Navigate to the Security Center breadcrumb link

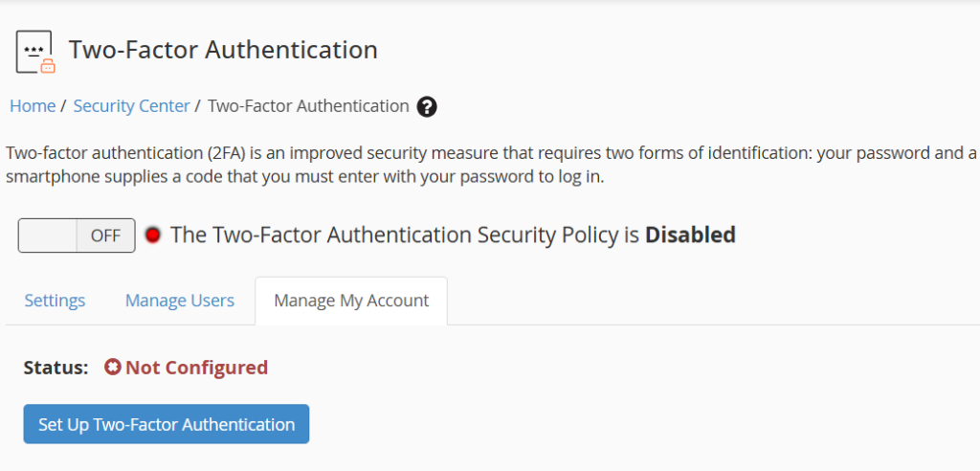(x=131, y=106)
